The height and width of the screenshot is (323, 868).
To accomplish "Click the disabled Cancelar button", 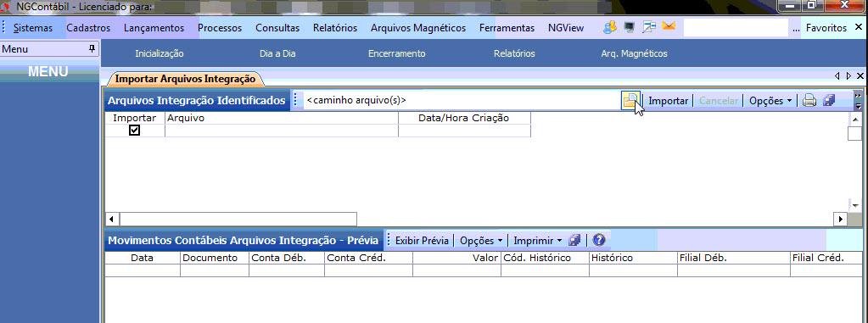I will [x=719, y=101].
